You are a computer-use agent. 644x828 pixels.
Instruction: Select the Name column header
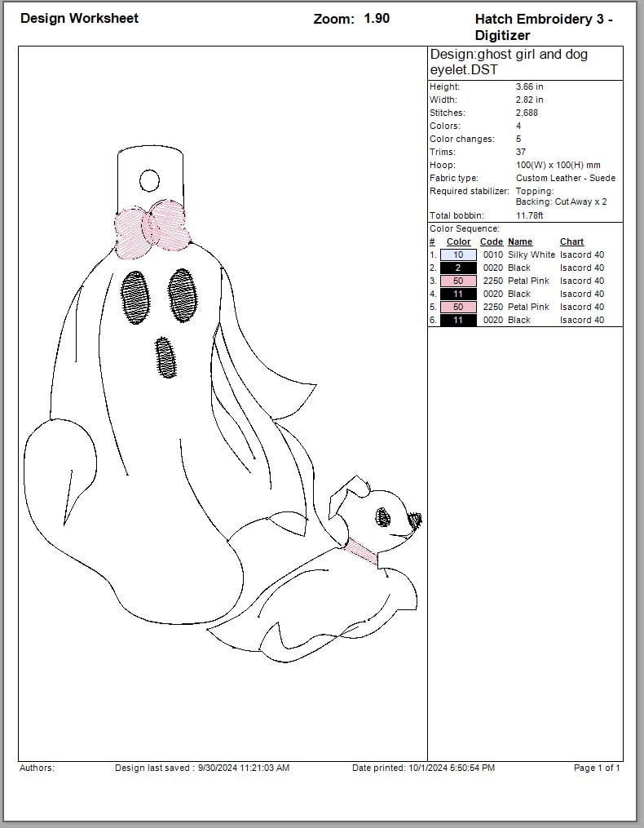(519, 241)
